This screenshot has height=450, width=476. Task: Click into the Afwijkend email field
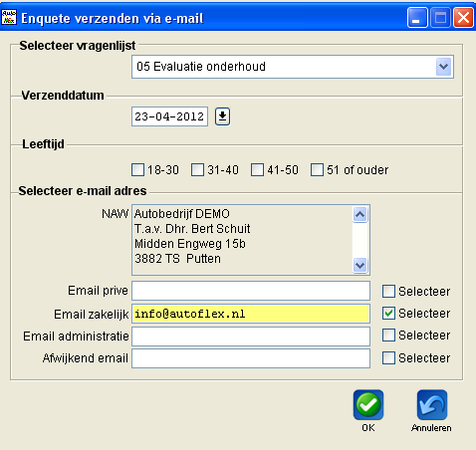tap(251, 358)
